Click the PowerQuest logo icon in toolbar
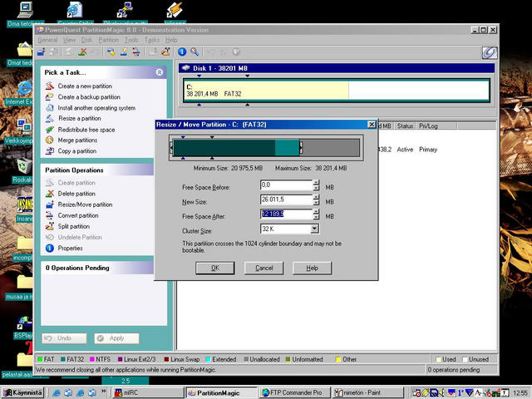 [x=490, y=52]
